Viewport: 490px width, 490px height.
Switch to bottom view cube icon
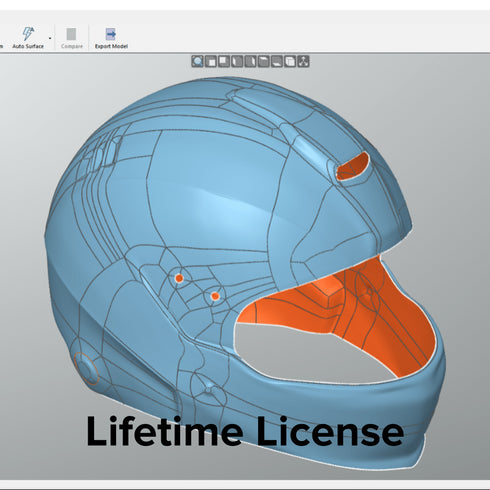pyautogui.click(x=277, y=62)
